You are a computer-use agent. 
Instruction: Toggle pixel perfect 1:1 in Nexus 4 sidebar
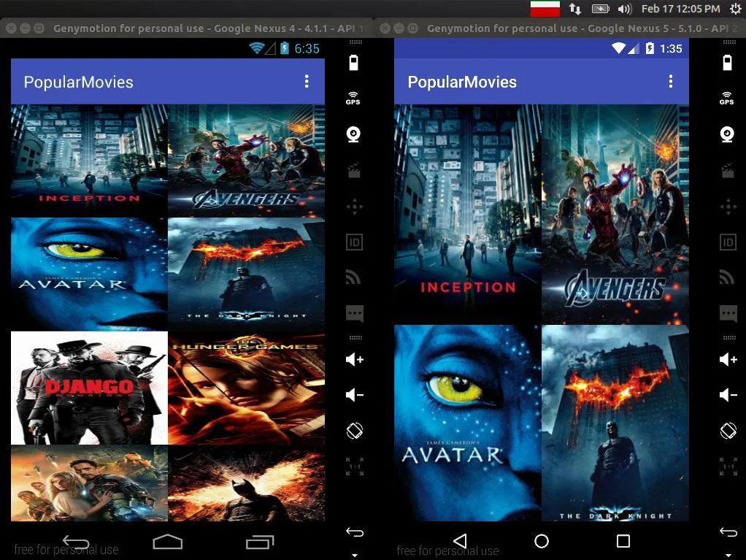(x=355, y=467)
